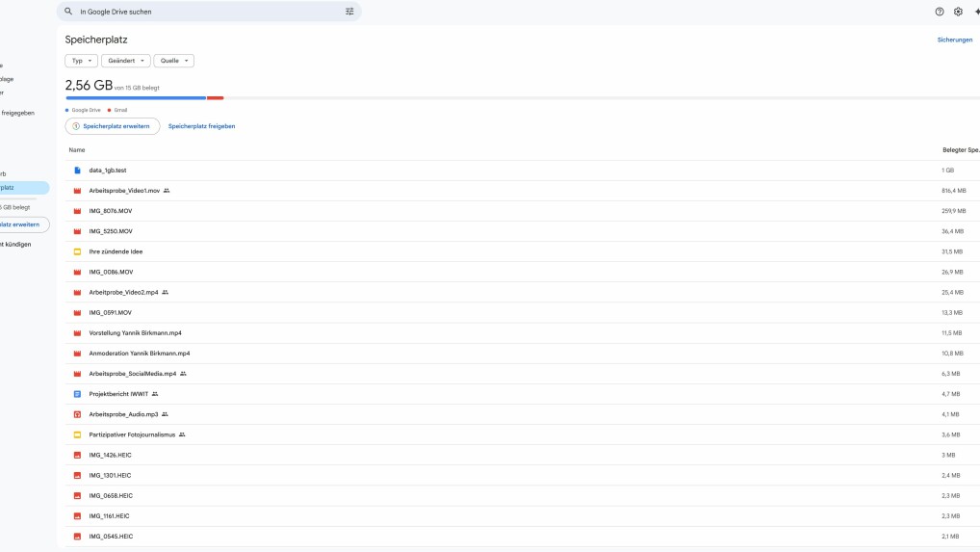Click video icon next to IMG_8076.MOV
The image size is (980, 552).
pos(78,211)
